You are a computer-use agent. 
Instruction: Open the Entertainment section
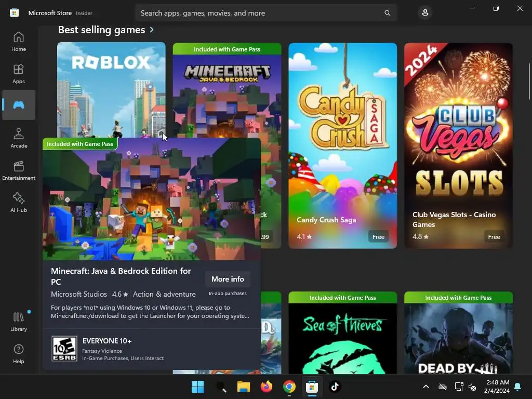click(19, 170)
